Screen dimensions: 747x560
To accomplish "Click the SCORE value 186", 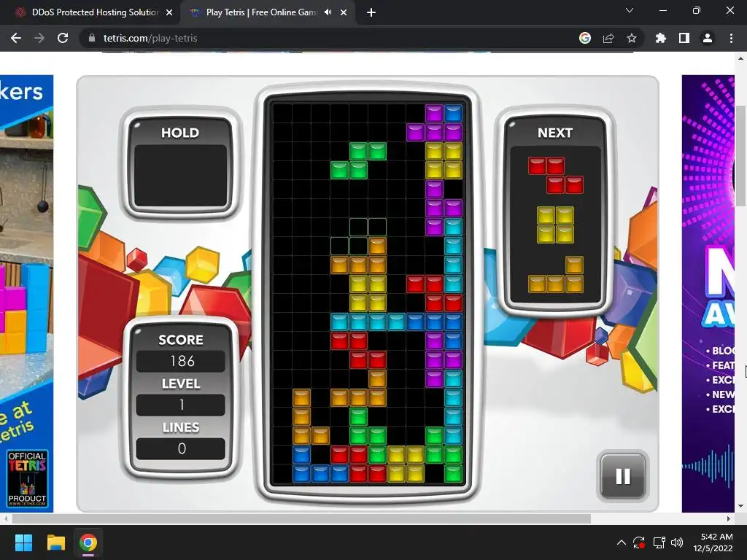I will [181, 361].
